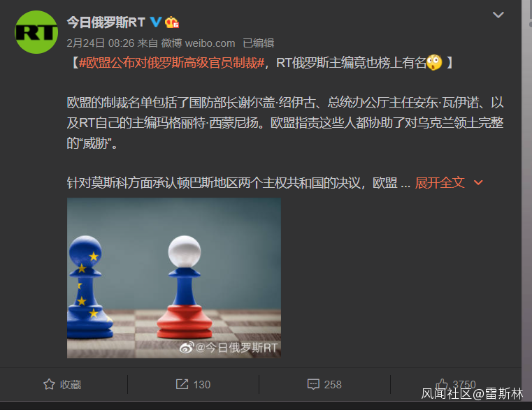The width and height of the screenshot is (532, 410).
Task: Open the 258 comments count
Action: pyautogui.click(x=333, y=385)
